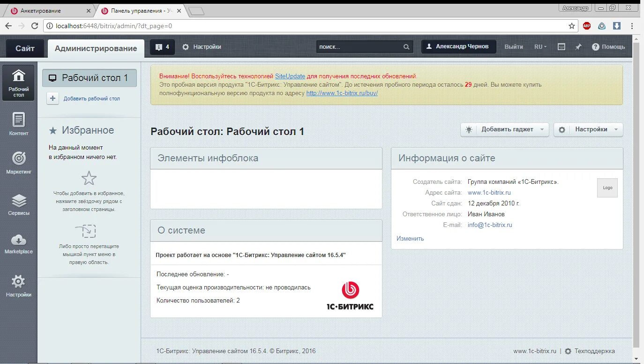The width and height of the screenshot is (644, 364).
Task: Switch to the Анкетирование browser tab
Action: 49,10
